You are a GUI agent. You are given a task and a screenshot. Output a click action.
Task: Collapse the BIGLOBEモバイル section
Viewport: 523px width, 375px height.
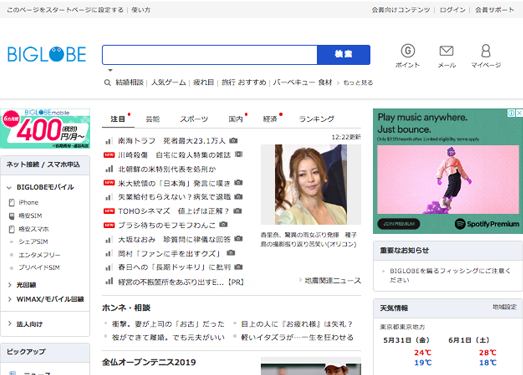9,188
